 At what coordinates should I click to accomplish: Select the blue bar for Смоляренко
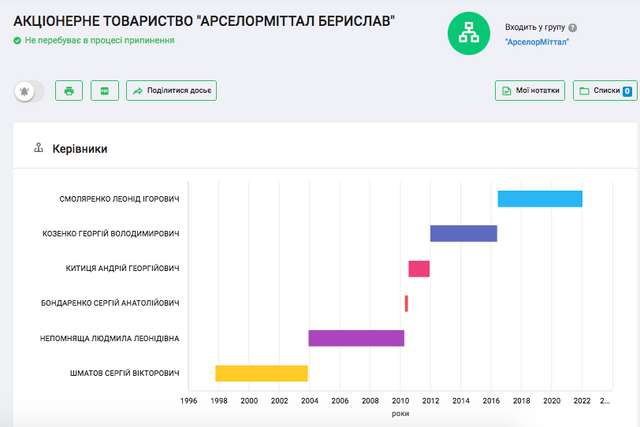pos(540,199)
